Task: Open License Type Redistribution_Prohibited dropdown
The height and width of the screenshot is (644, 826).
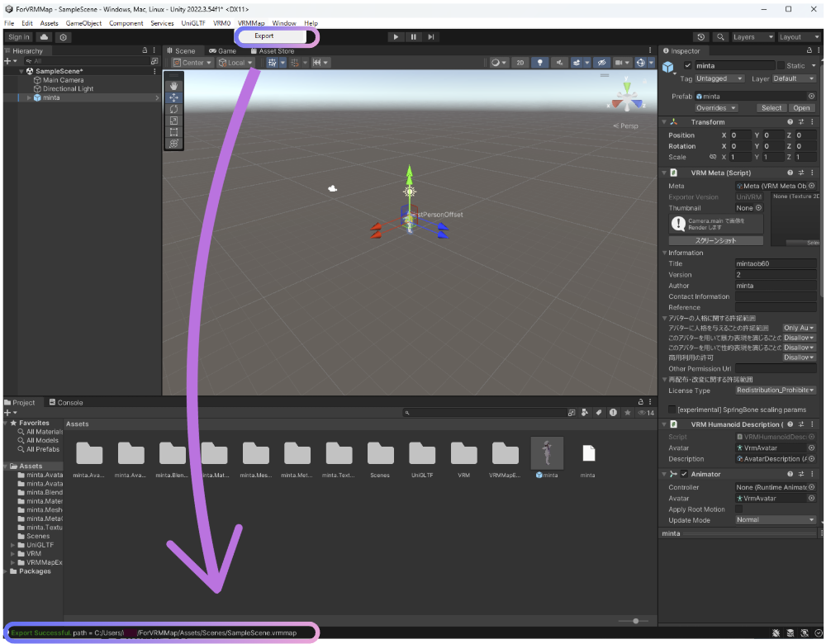Action: [776, 391]
